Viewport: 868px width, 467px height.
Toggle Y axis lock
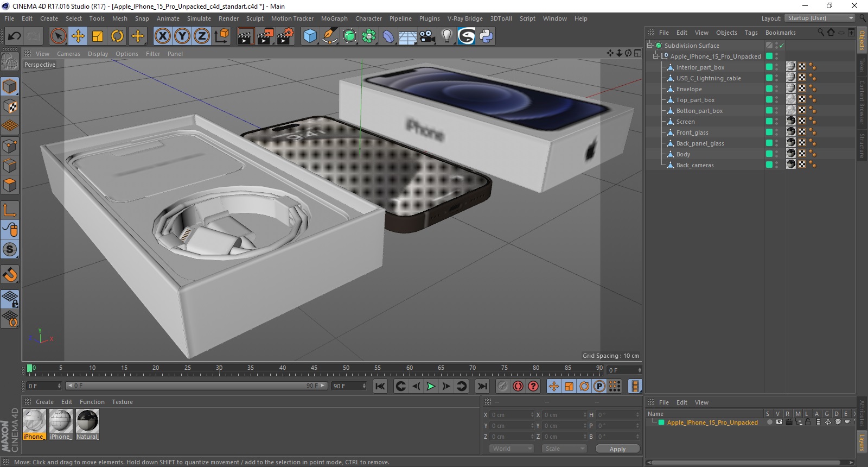point(182,36)
